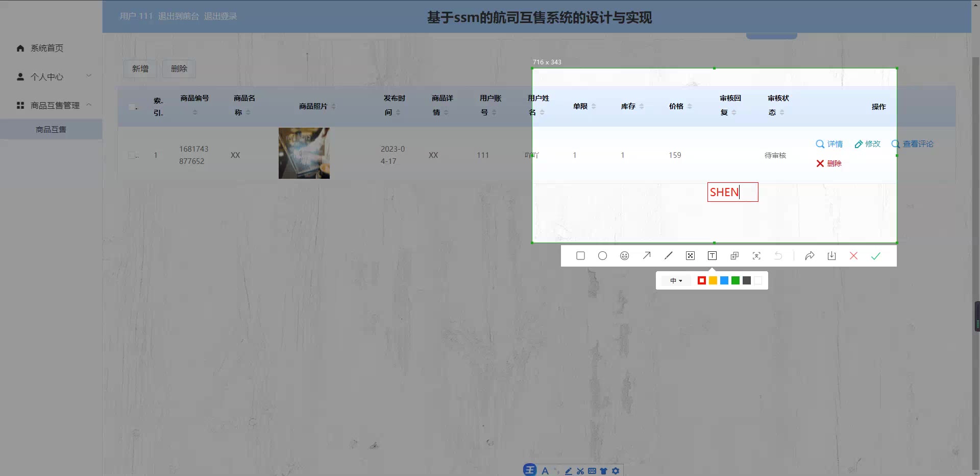Screen dimensions: 980x476
Task: Choose the white text color swatch
Action: click(x=758, y=280)
